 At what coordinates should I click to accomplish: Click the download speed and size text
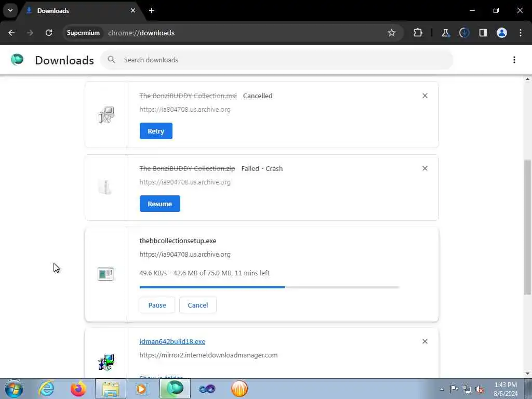205,273
